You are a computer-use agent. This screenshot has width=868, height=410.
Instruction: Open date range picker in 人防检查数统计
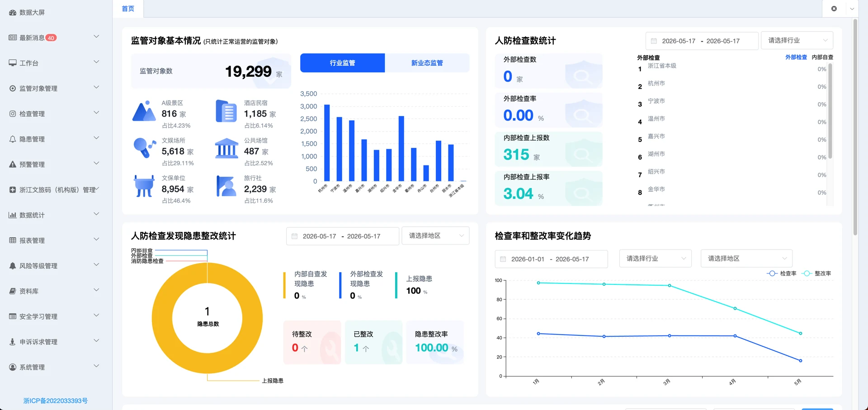tap(702, 41)
